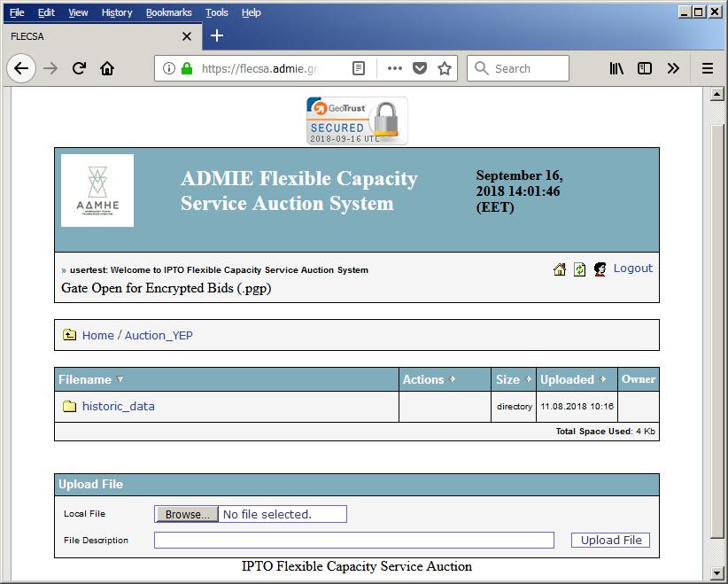728x584 pixels.
Task: Click the browser Search box
Action: click(518, 69)
